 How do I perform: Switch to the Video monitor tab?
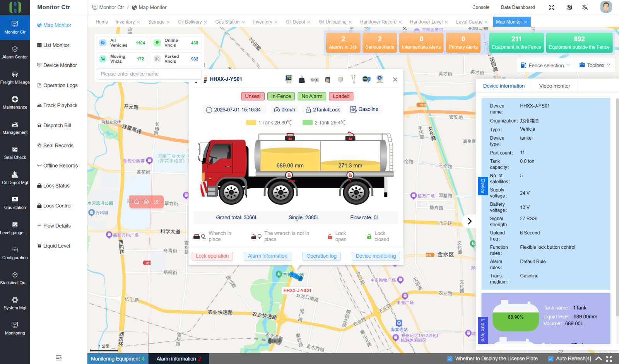pos(554,86)
